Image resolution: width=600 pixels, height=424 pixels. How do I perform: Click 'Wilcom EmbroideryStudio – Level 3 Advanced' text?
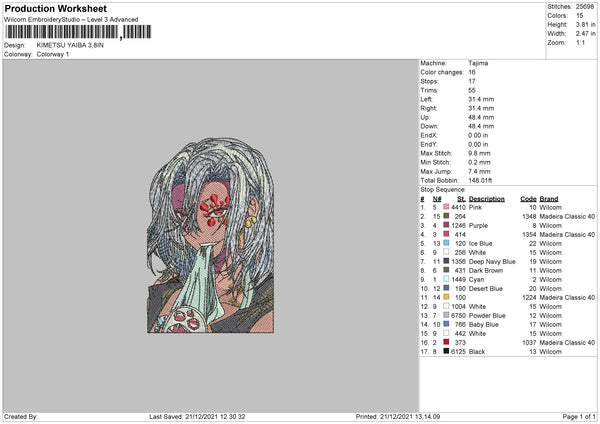71,20
